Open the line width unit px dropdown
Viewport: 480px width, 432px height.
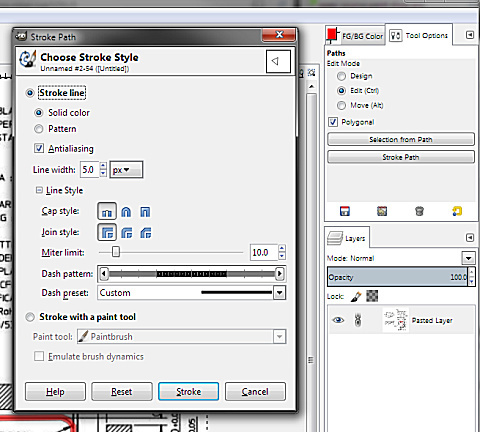click(126, 170)
